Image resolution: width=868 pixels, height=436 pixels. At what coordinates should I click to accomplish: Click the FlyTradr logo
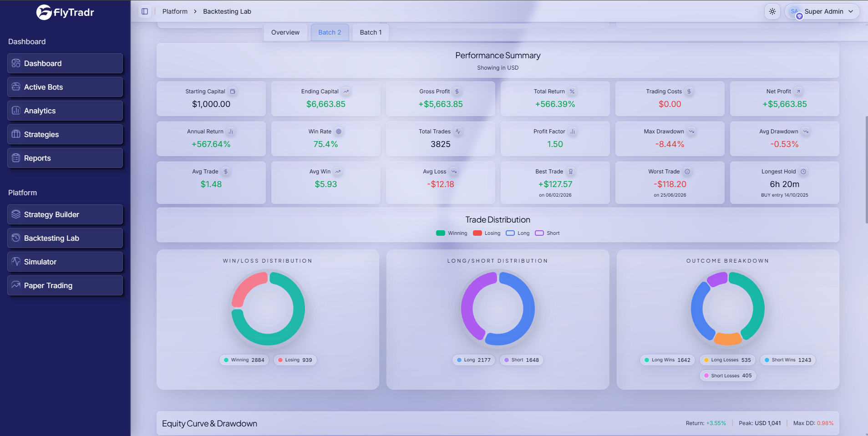[65, 12]
